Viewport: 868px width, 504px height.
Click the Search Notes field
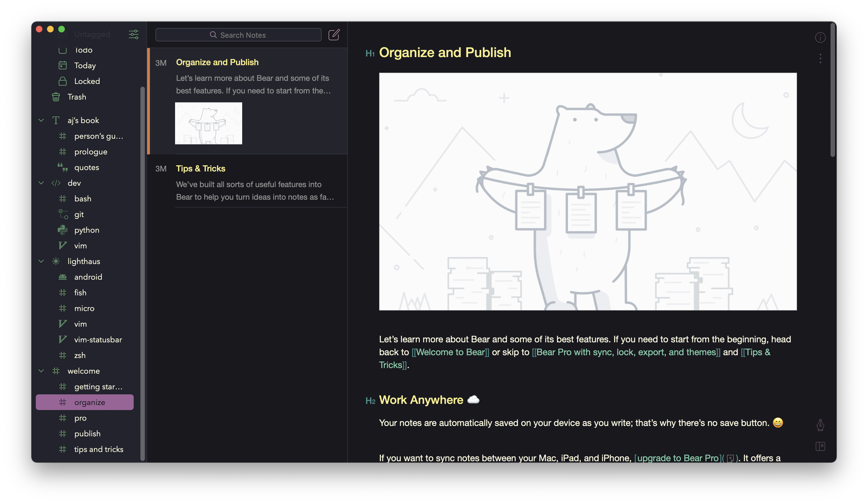click(x=238, y=35)
